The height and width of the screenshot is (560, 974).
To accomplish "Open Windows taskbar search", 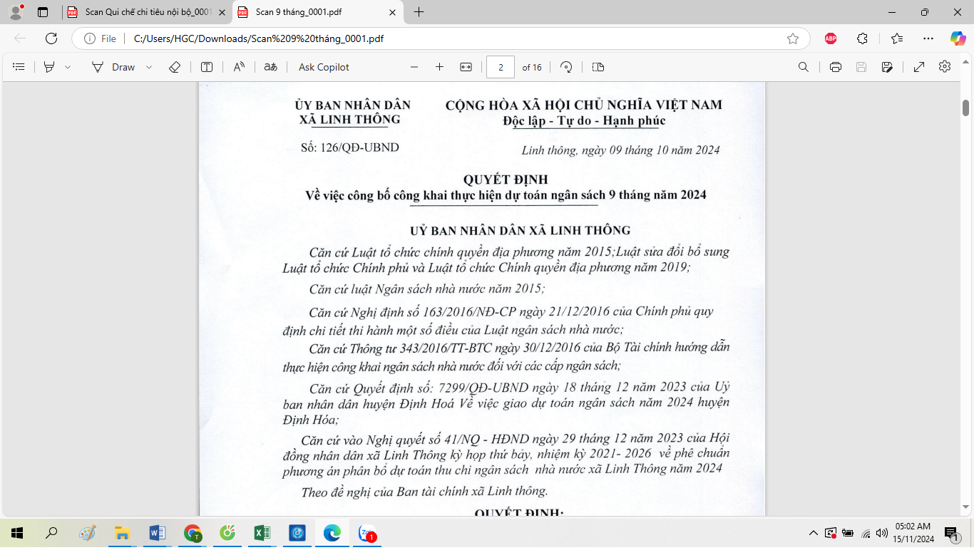I will [51, 532].
